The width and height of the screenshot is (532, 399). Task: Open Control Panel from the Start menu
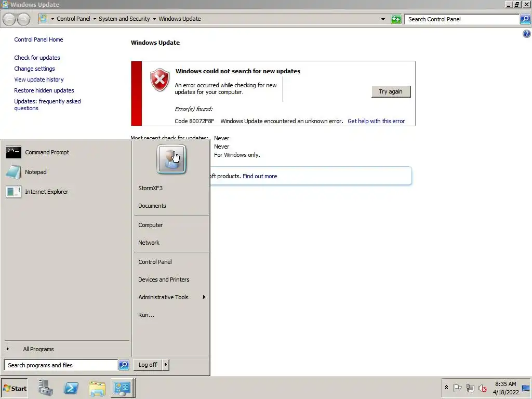coord(155,262)
